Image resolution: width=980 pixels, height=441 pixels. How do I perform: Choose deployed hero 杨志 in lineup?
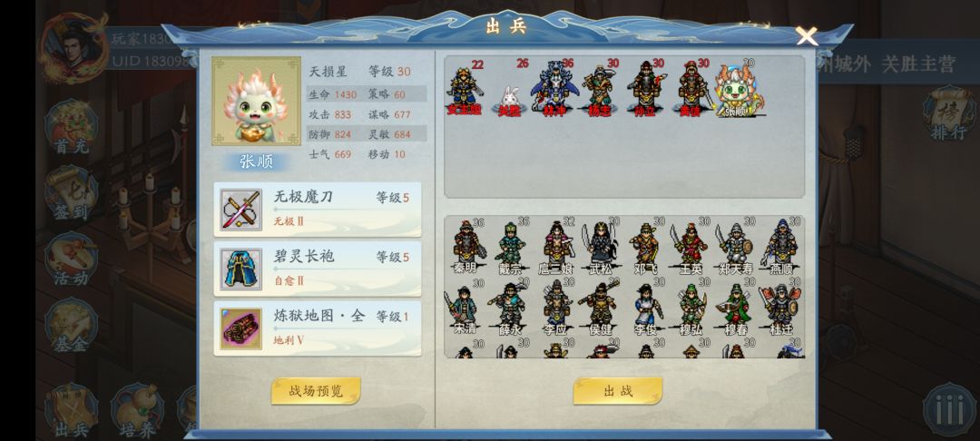pyautogui.click(x=600, y=90)
